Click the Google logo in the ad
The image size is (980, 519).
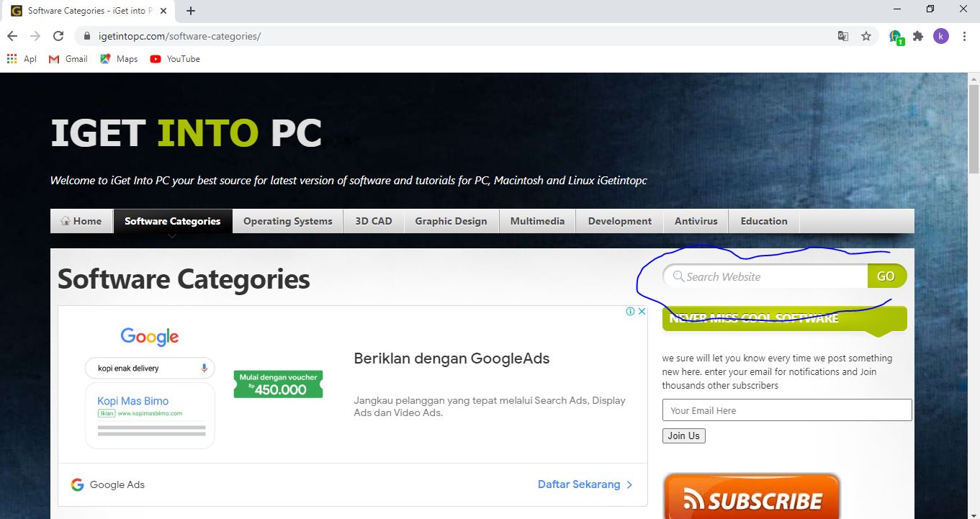point(150,336)
